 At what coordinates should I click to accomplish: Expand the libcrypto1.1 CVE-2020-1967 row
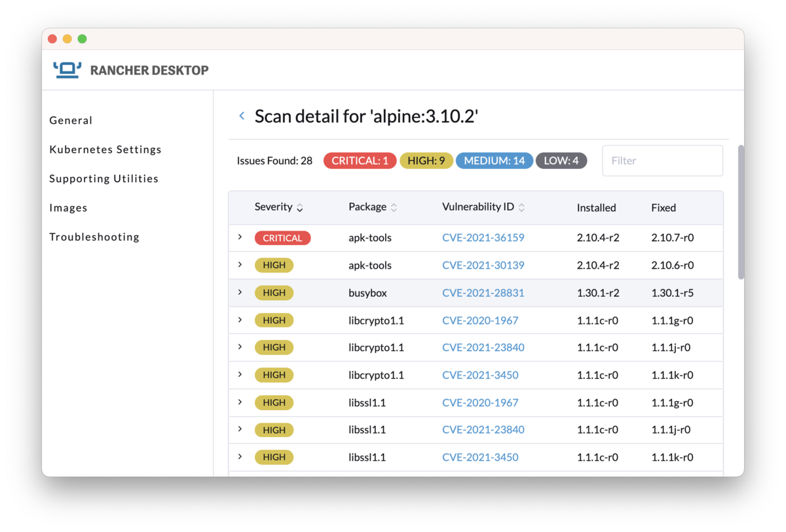point(240,320)
